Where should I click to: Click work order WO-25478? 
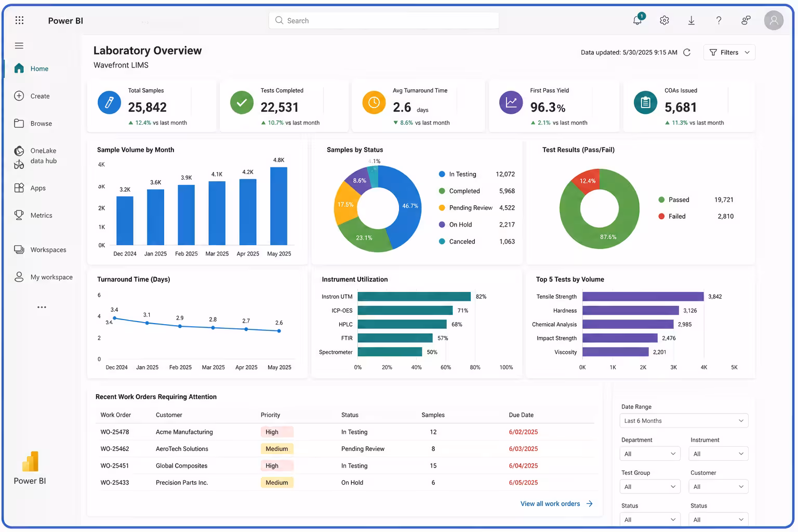coord(115,432)
